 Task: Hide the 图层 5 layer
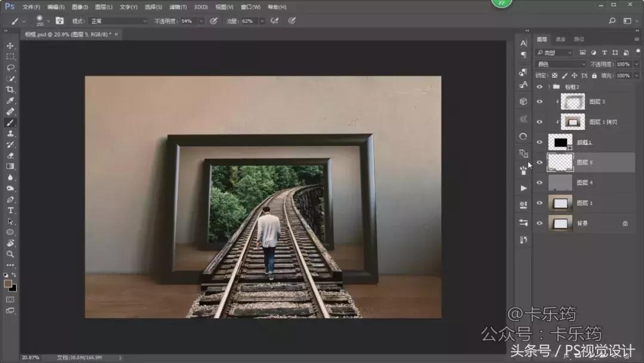(540, 162)
